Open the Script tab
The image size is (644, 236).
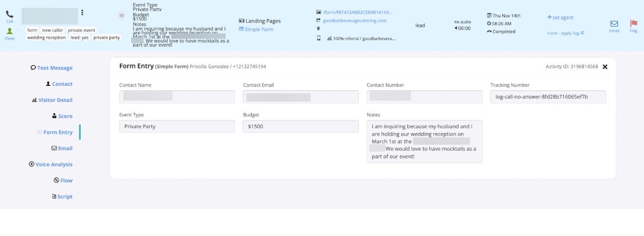pyautogui.click(x=62, y=197)
